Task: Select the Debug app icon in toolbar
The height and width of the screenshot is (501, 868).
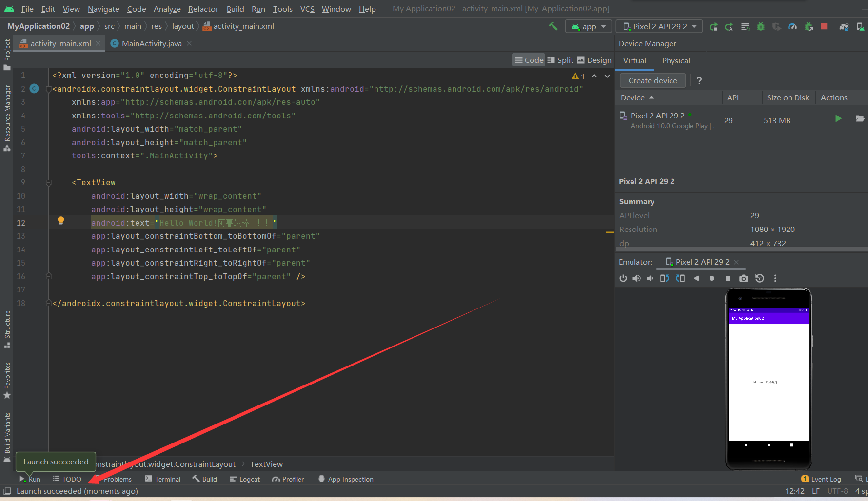Action: [761, 26]
